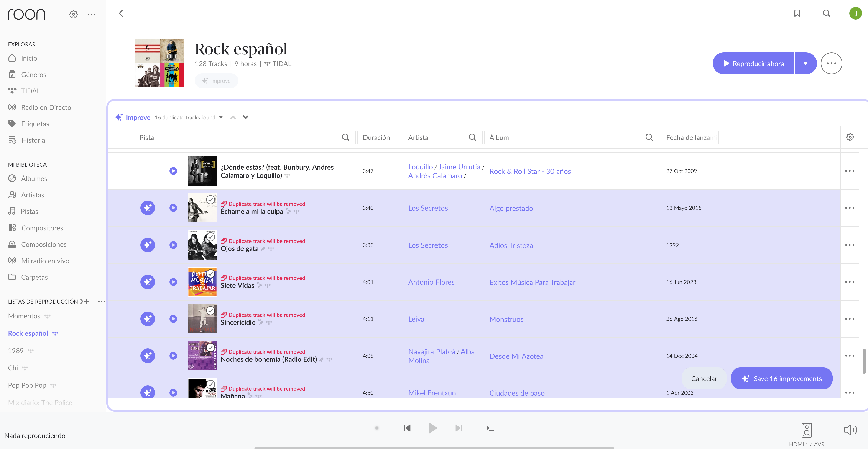The height and width of the screenshot is (449, 868).
Task: Start playback with the play button
Action: click(433, 428)
